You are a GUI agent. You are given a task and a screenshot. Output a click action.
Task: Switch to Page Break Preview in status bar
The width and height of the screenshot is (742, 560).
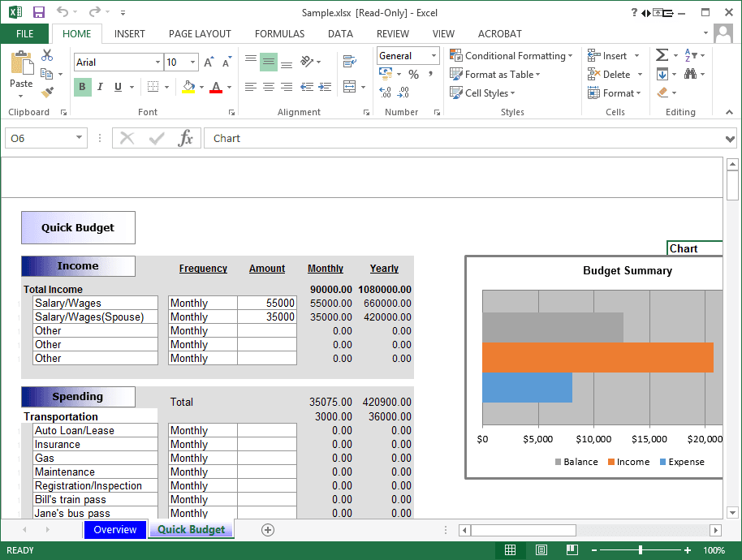coord(572,549)
